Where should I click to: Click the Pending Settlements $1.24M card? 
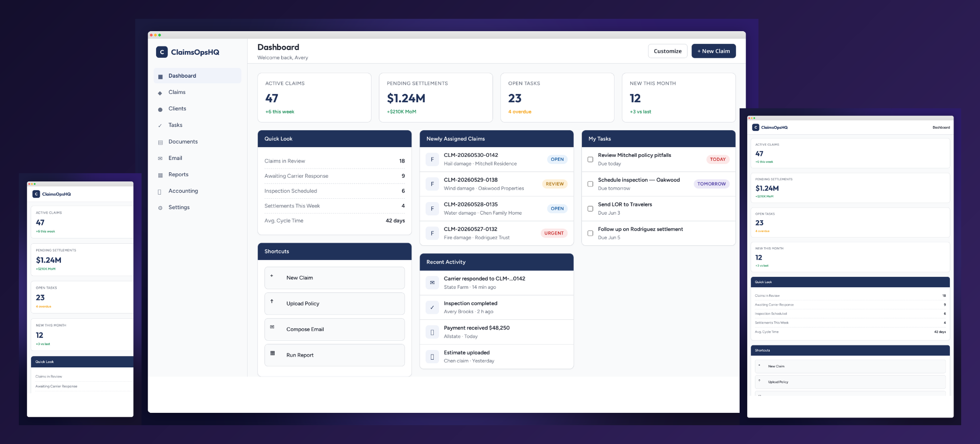436,98
